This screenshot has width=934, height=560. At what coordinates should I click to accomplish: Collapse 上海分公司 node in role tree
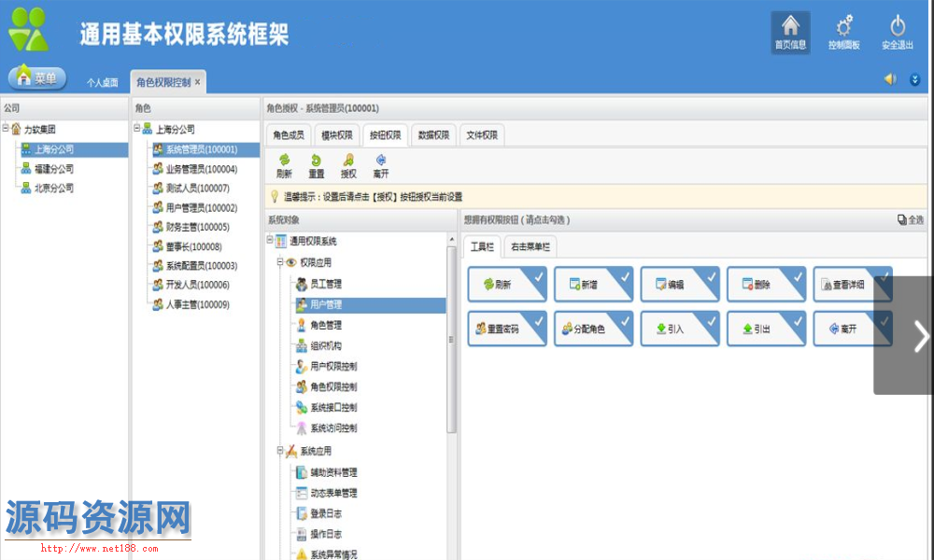point(137,128)
